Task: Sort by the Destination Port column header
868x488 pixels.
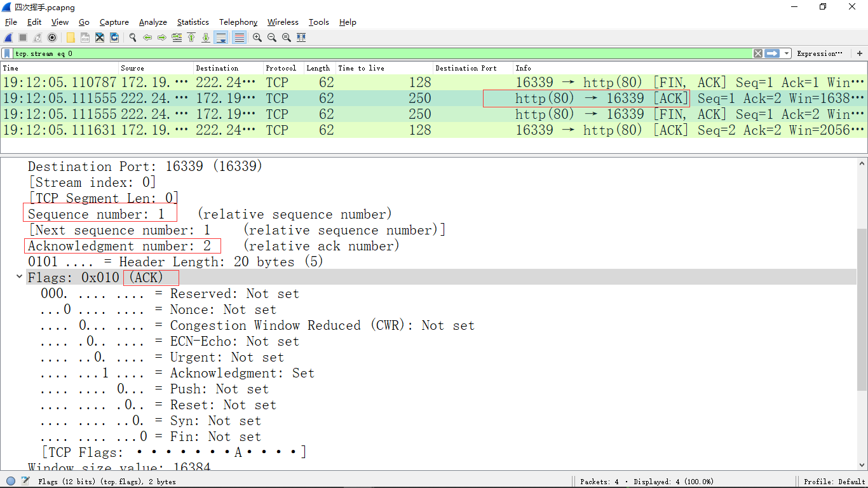Action: [x=473, y=68]
